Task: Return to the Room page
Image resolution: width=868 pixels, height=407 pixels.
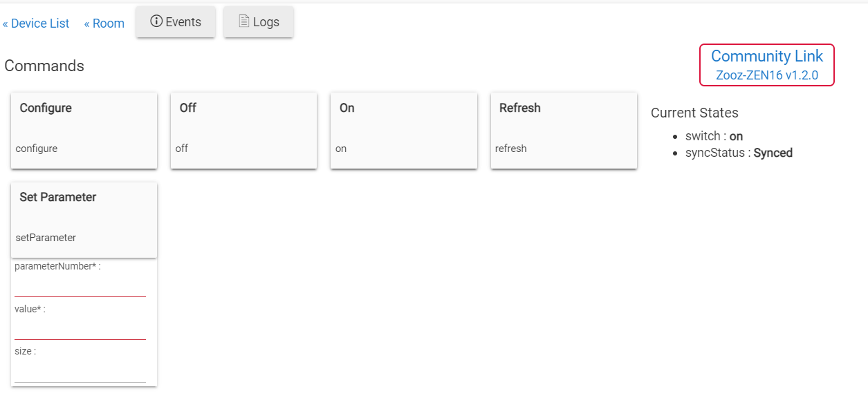Action: [104, 23]
